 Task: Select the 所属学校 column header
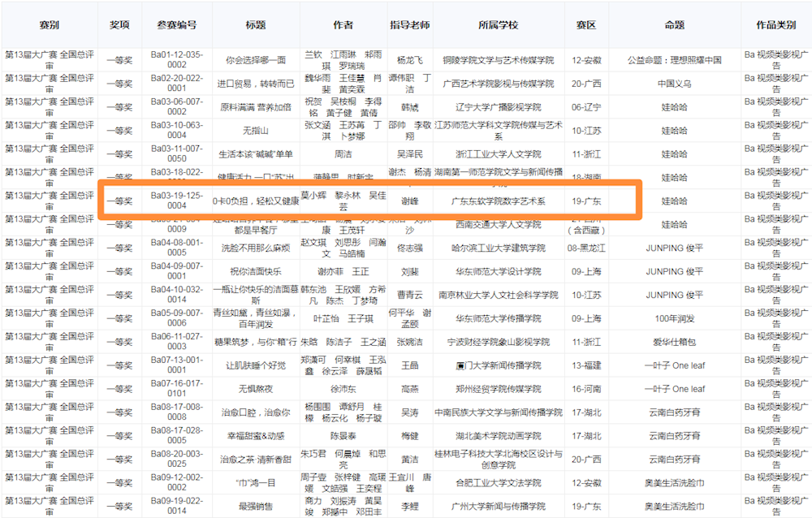click(499, 25)
